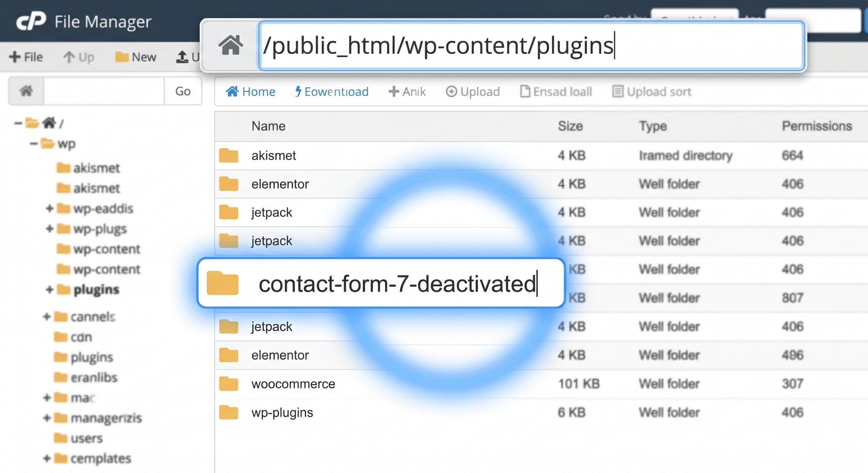Click the Upload action with circle icon
868x473 pixels.
pos(473,91)
